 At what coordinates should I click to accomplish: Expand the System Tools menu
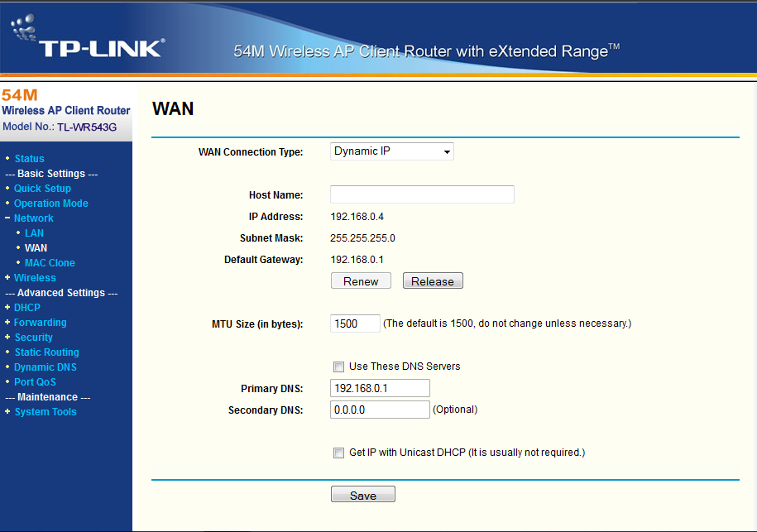(46, 412)
